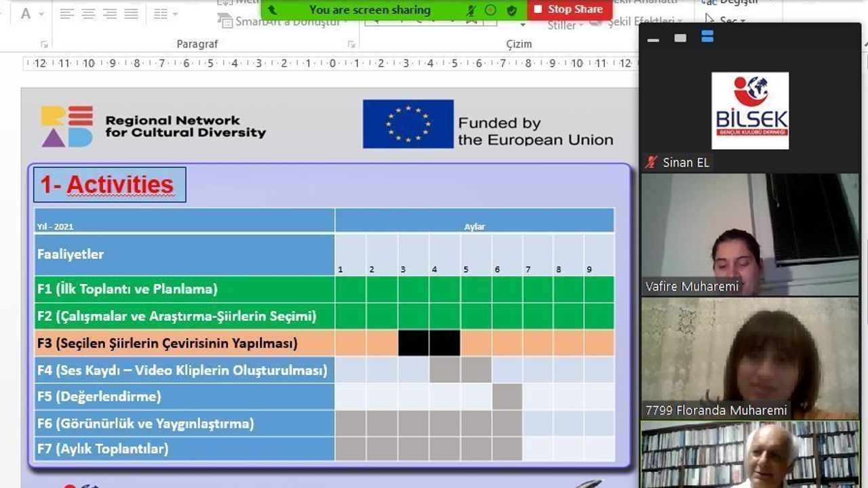Toggle microphone mute on sharing bar
The image size is (868, 488).
[x=471, y=10]
